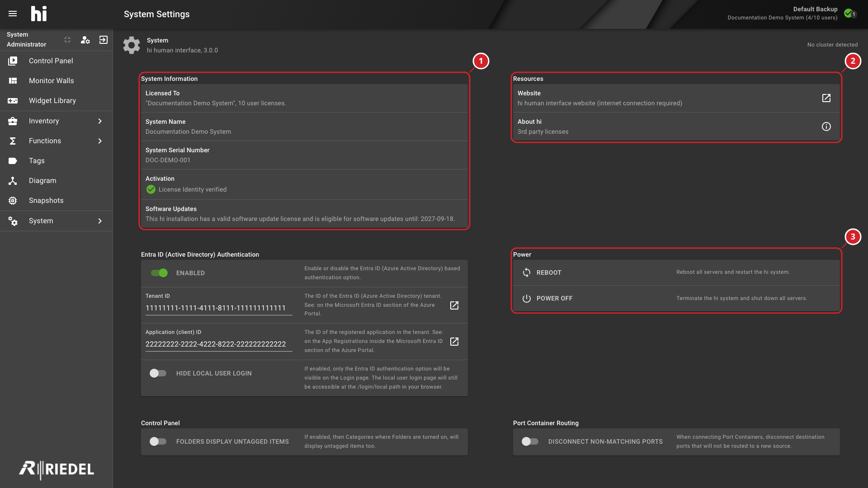The image size is (868, 488).
Task: Open Control Panel from sidebar
Action: (x=56, y=61)
